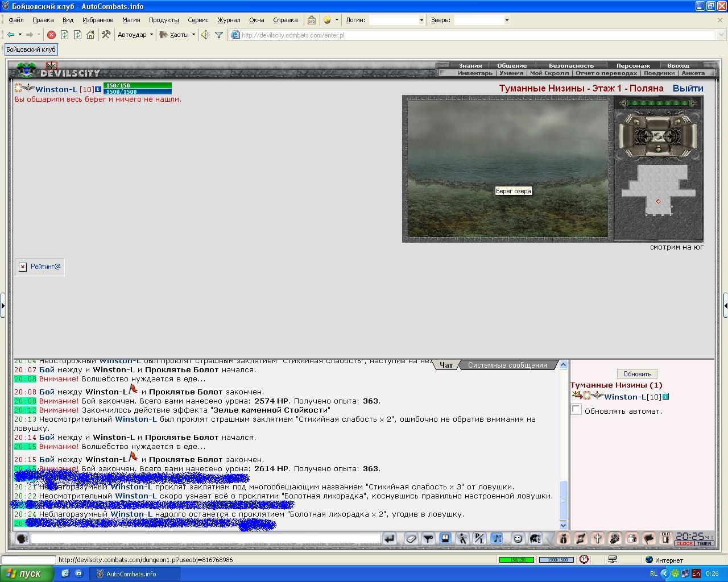Open the address bar dropdown arrow
The image size is (728, 582).
tap(721, 35)
